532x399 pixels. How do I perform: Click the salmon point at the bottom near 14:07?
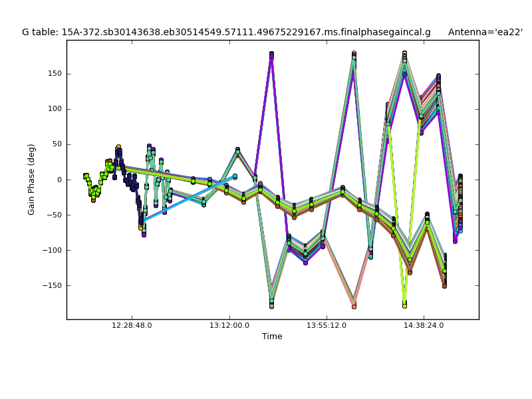coord(354,307)
